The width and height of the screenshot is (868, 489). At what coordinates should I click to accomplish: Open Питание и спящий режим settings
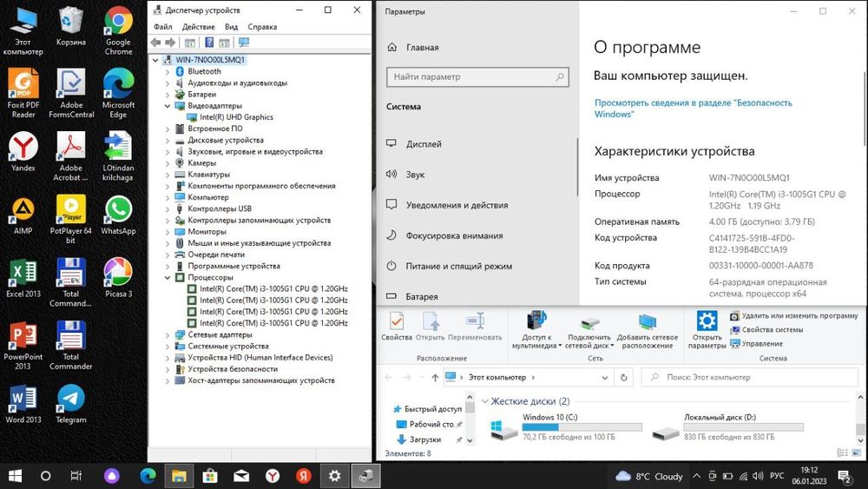point(477,267)
